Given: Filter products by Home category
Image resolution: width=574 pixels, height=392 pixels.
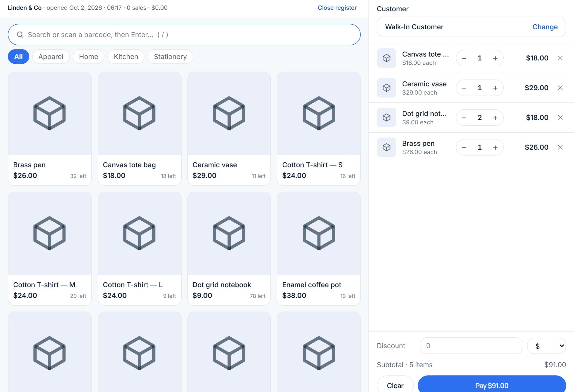Looking at the screenshot, I should pos(88,57).
